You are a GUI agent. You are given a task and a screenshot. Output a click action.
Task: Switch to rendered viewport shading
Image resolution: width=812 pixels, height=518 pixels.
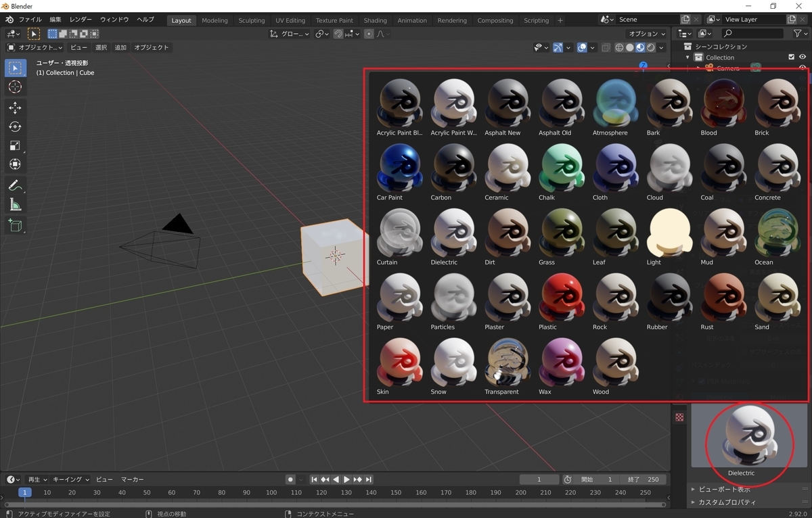(650, 47)
